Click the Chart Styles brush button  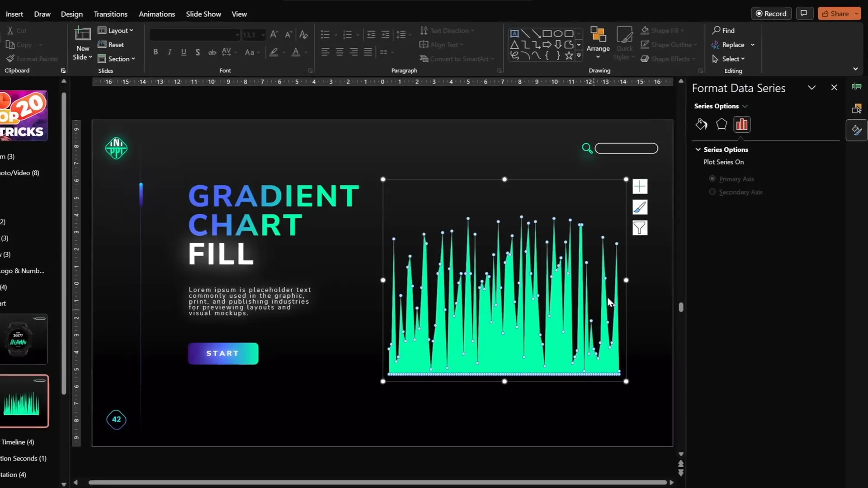[640, 207]
